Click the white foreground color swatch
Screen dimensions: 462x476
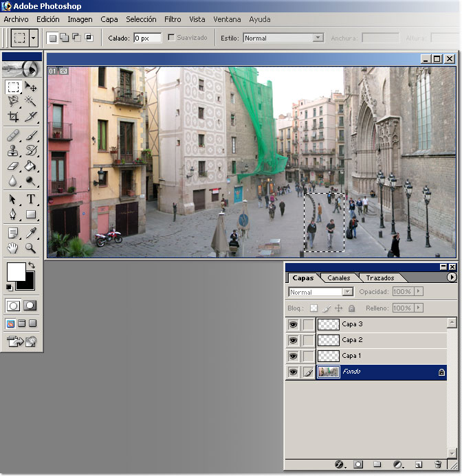[15, 271]
